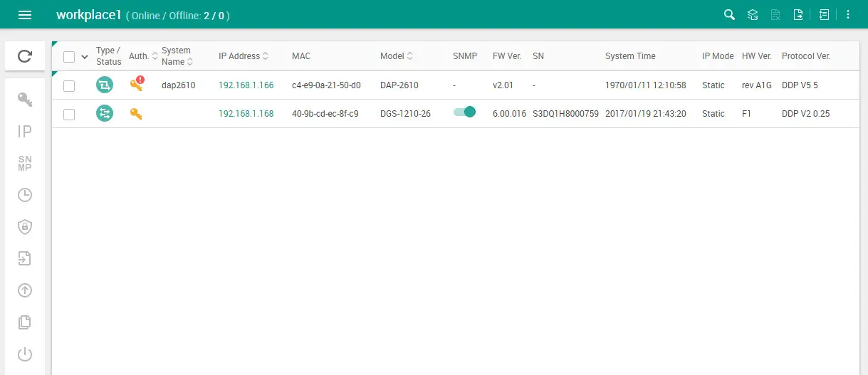Click the SN column header
The width and height of the screenshot is (868, 375).
tap(538, 56)
